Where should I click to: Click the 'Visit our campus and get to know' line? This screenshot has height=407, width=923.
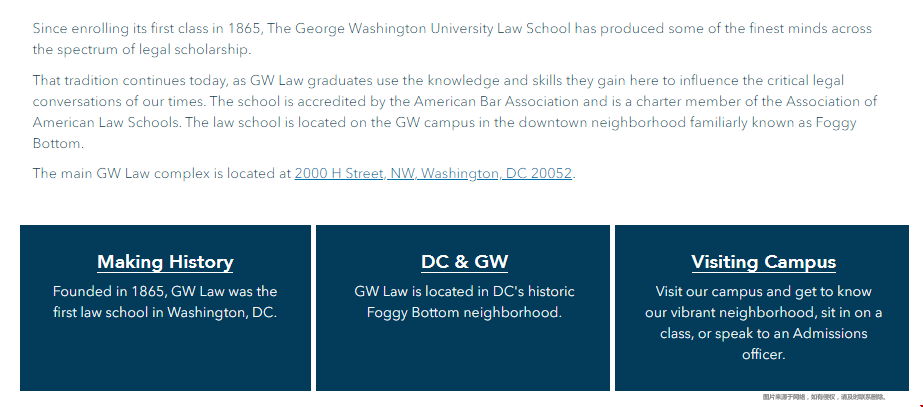[763, 292]
